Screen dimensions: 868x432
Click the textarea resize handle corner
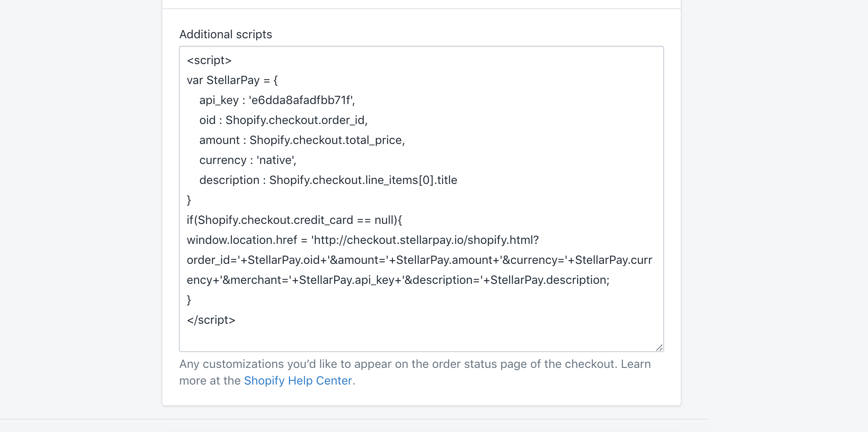point(659,348)
